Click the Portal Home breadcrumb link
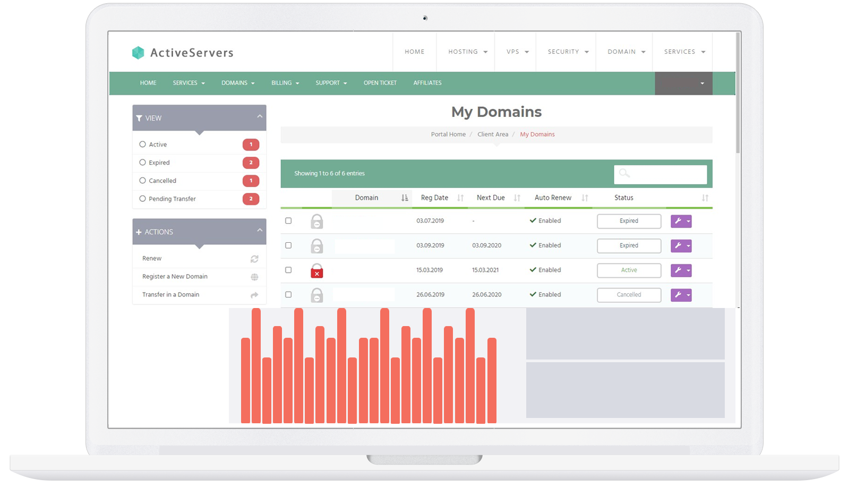 point(448,134)
